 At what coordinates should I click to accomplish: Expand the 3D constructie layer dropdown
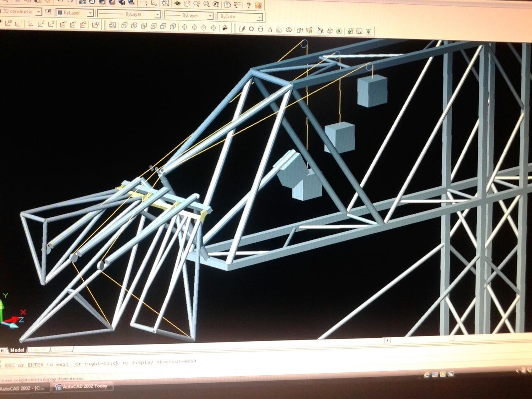(38, 12)
